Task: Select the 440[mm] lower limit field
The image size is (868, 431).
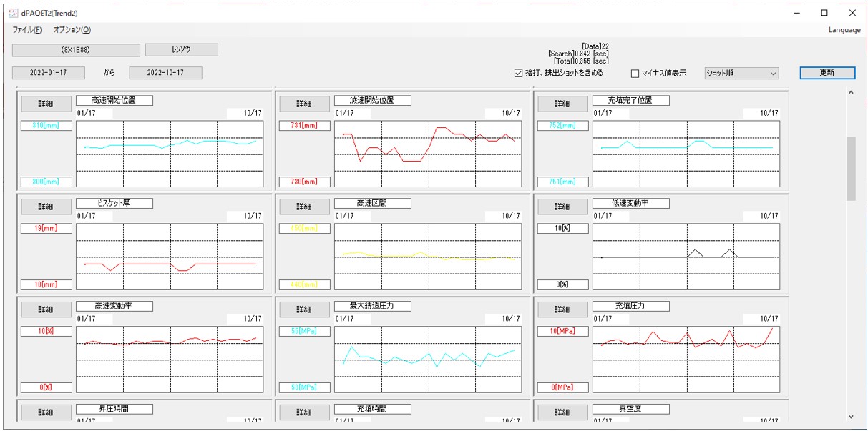Action: (x=304, y=284)
